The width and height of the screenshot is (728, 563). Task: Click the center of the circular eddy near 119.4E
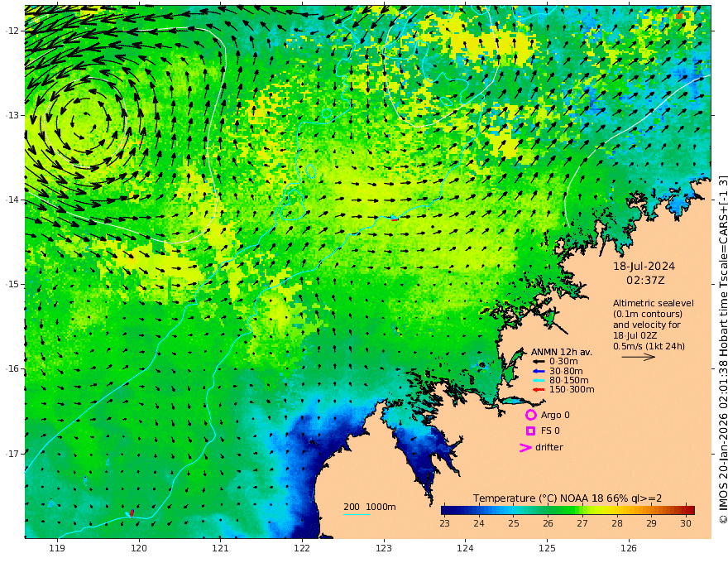click(x=84, y=123)
